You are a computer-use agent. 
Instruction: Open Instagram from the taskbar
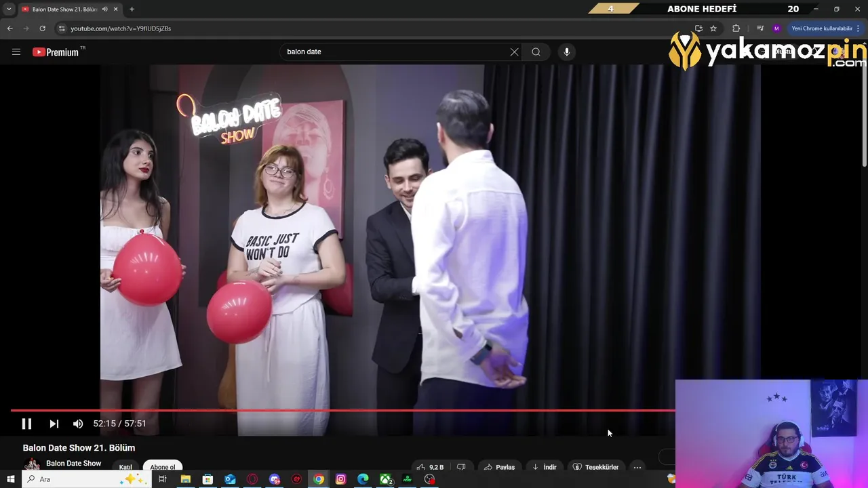pos(340,479)
